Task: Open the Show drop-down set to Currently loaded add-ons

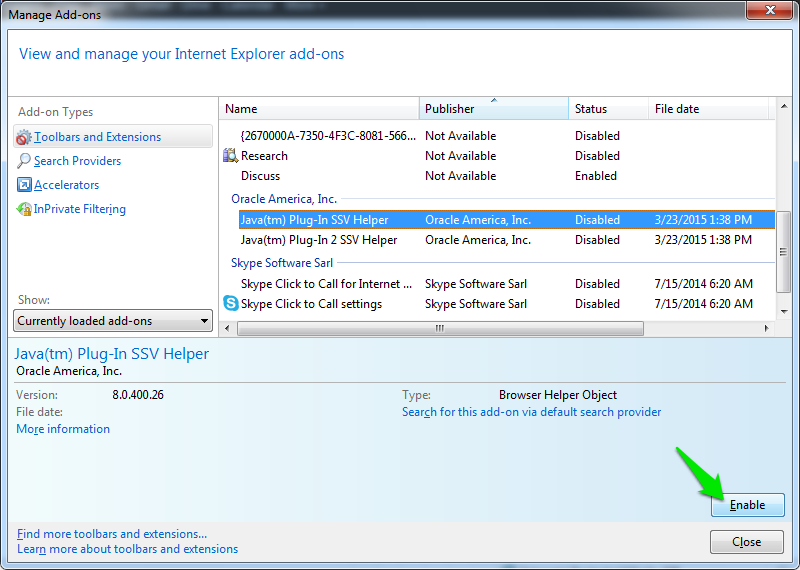Action: (x=113, y=321)
